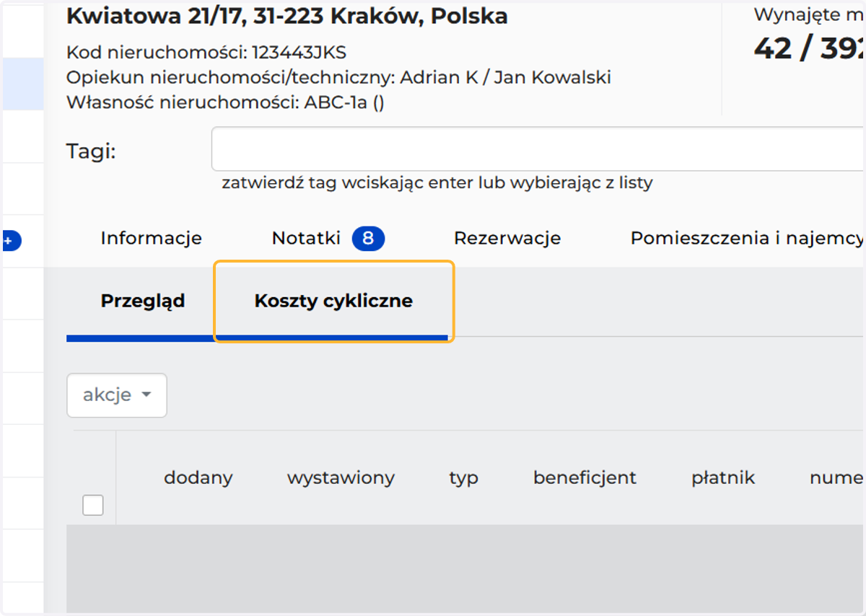Open Pomieszczenia i najemcy tab
866x616 pixels.
[748, 239]
